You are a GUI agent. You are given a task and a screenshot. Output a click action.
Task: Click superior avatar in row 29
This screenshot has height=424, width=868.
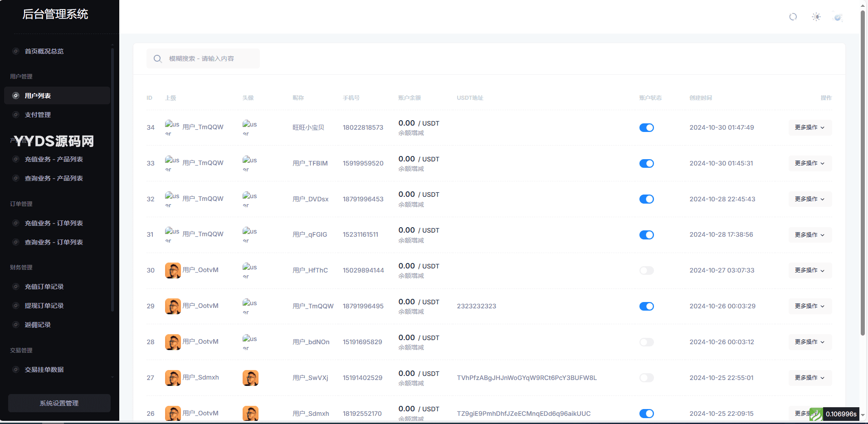click(173, 306)
